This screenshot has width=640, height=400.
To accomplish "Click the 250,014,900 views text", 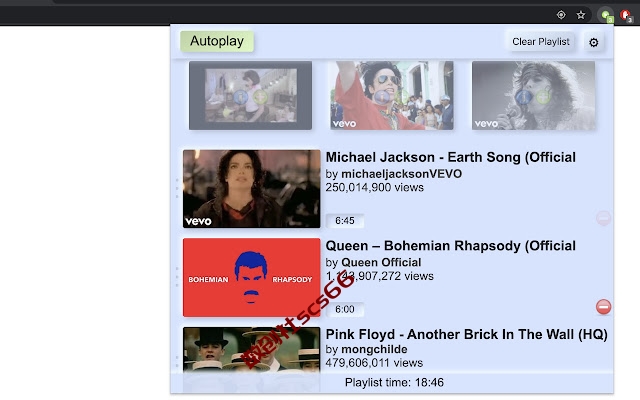I will click(375, 187).
